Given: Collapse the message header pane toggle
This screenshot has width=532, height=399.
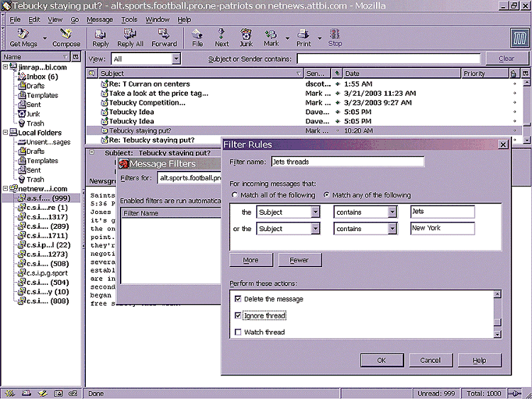Looking at the screenshot, I should coord(92,152).
